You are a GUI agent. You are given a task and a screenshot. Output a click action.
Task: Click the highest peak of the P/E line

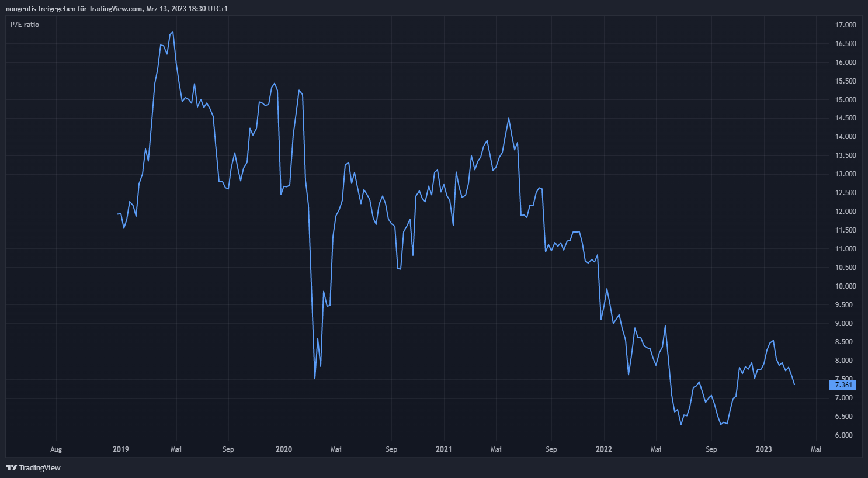click(x=173, y=32)
